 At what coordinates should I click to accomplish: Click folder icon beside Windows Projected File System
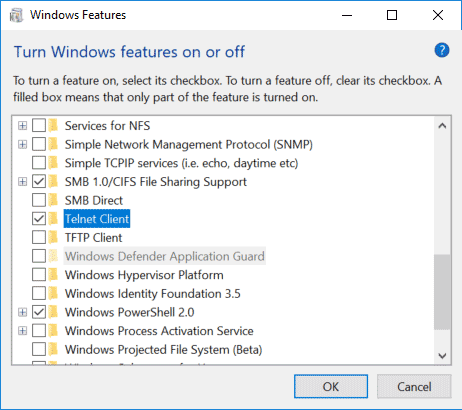click(53, 350)
